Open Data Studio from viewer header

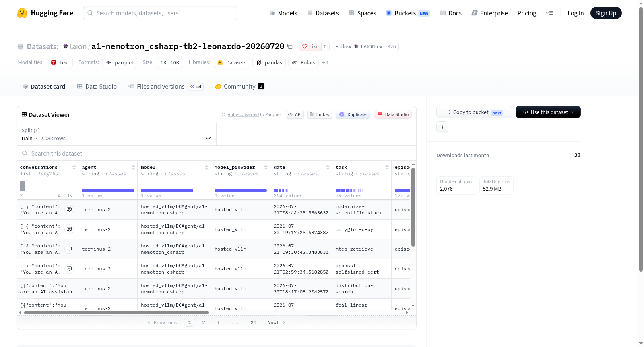click(x=393, y=114)
